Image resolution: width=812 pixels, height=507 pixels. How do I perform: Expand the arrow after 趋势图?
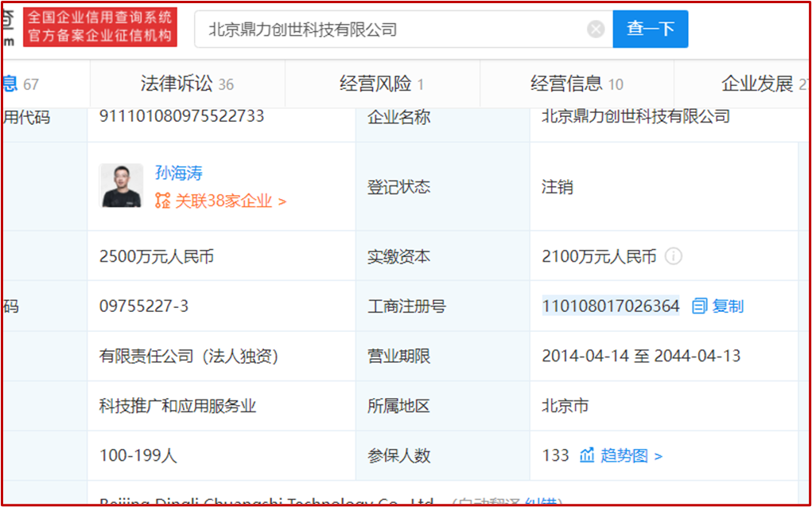(x=658, y=456)
